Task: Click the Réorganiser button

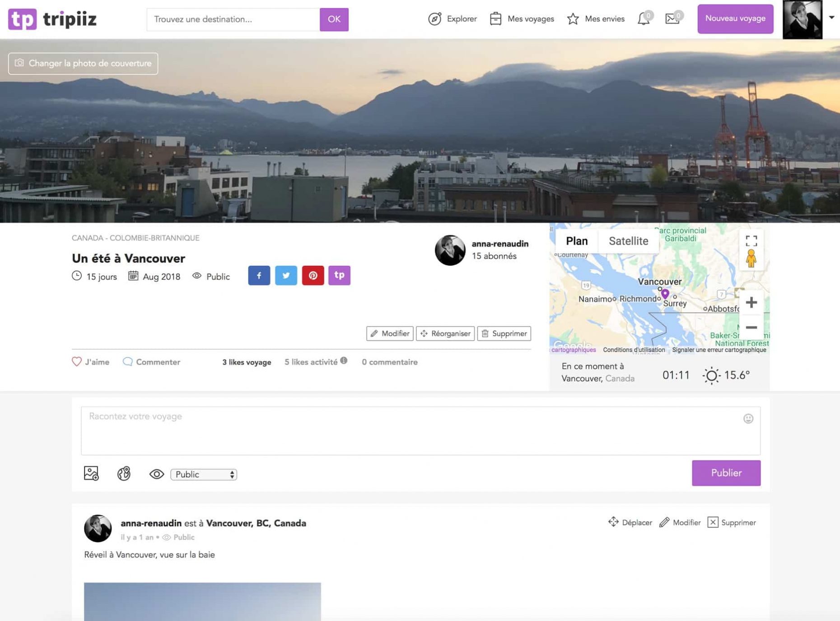Action: (445, 334)
